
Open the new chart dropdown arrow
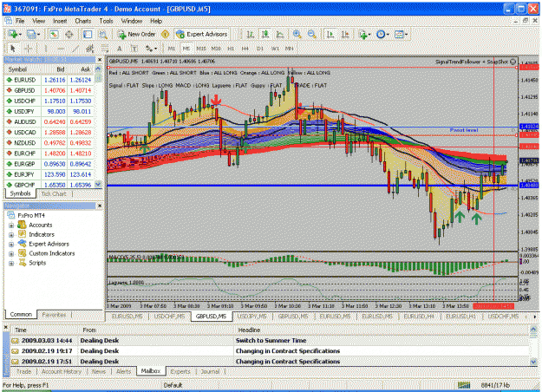[x=21, y=34]
